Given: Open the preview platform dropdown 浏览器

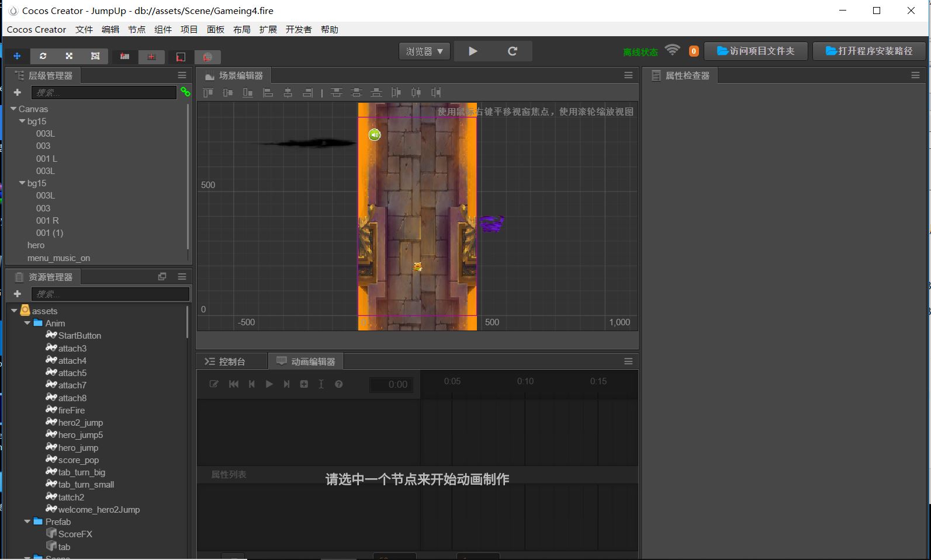Looking at the screenshot, I should (x=424, y=51).
